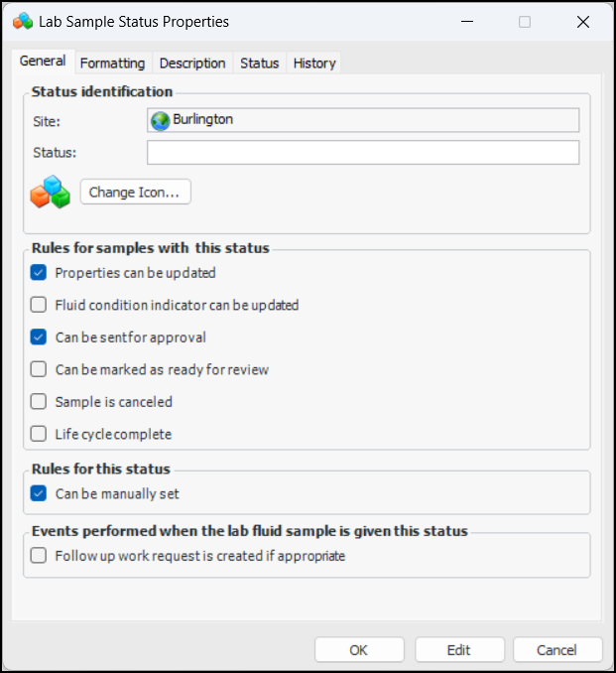The height and width of the screenshot is (673, 616).
Task: Minimize the properties dialog window
Action: 470,21
